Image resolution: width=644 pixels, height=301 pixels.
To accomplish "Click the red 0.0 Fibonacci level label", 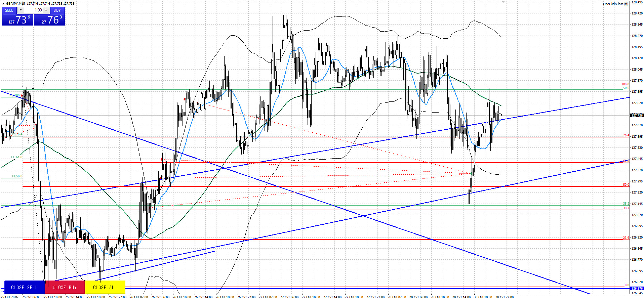I will (627, 285).
